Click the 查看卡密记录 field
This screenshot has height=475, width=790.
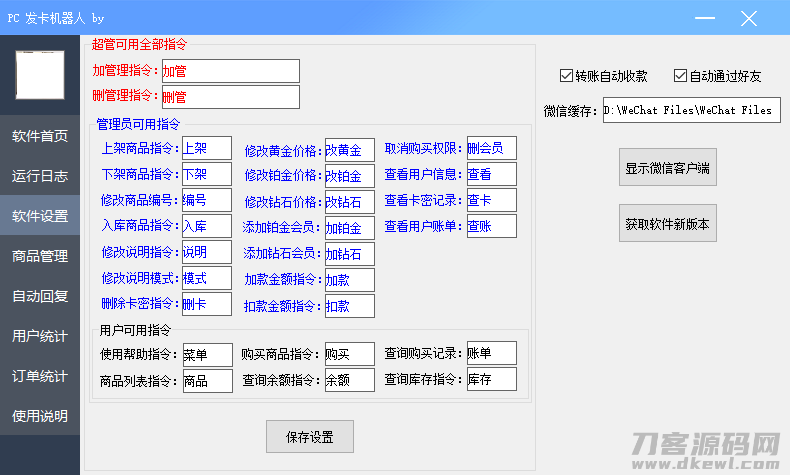[492, 200]
